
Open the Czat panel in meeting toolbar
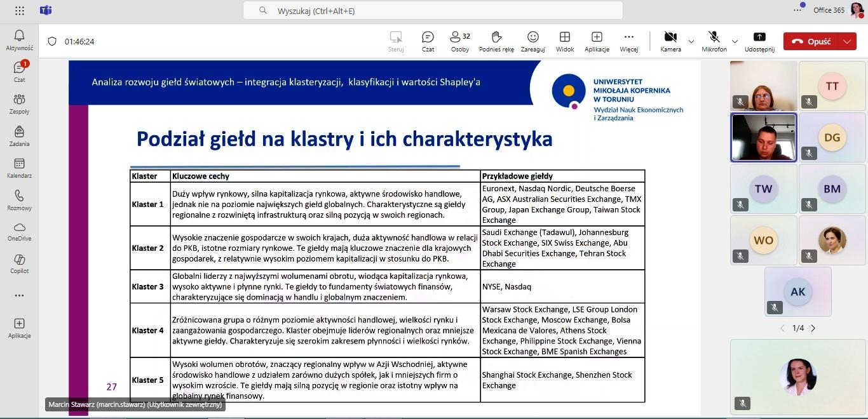[x=428, y=41]
